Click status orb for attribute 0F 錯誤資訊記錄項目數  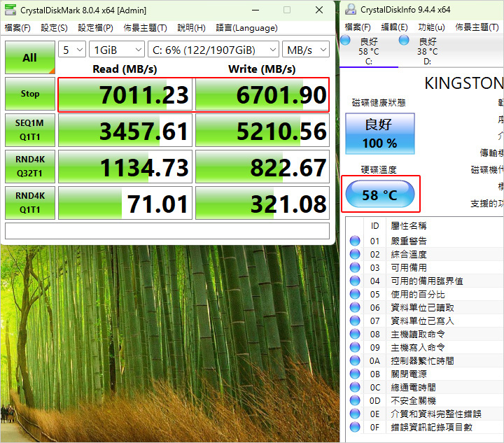[x=355, y=427]
